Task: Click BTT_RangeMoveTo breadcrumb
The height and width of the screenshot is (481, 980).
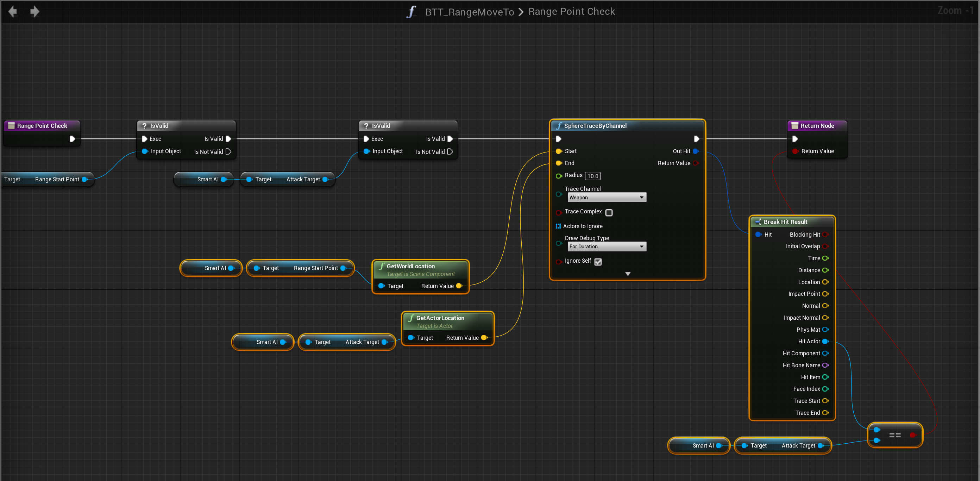Action: coord(470,12)
